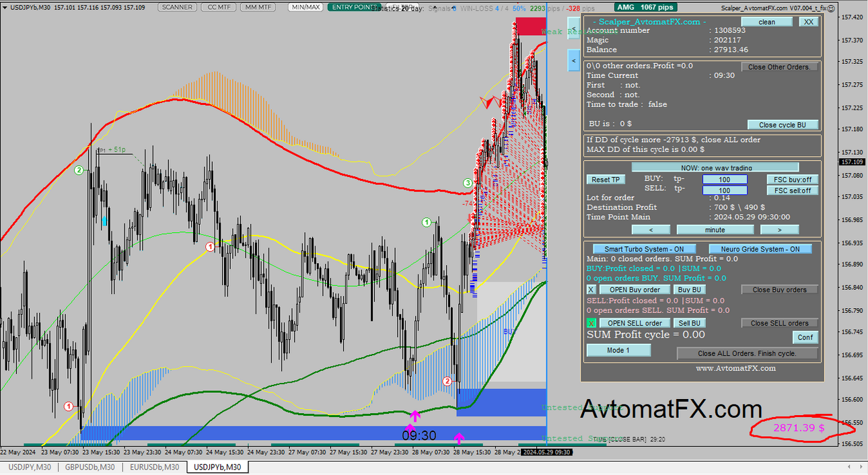
Task: Open the EURUSDb,M30 chart tab
Action: tap(155, 467)
